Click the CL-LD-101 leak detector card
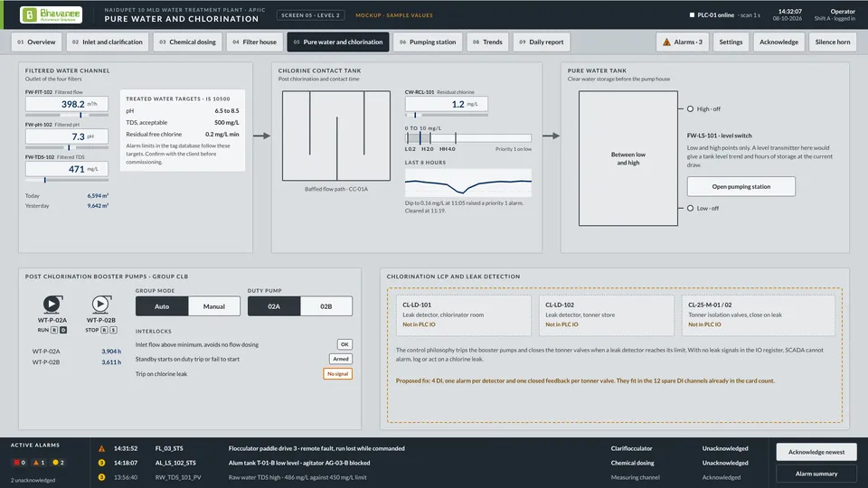Image resolution: width=868 pixels, height=488 pixels. [463, 314]
